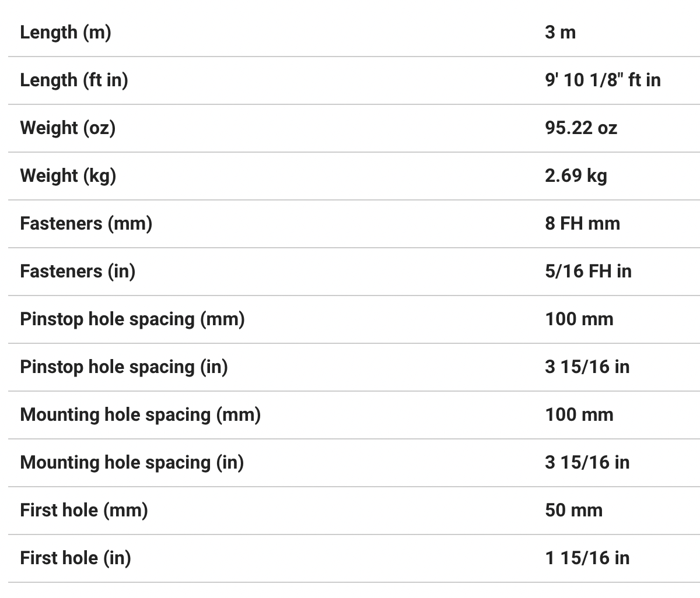Click the "Weight (oz)" row label
Viewport: 700px width, 598px height.
(68, 128)
